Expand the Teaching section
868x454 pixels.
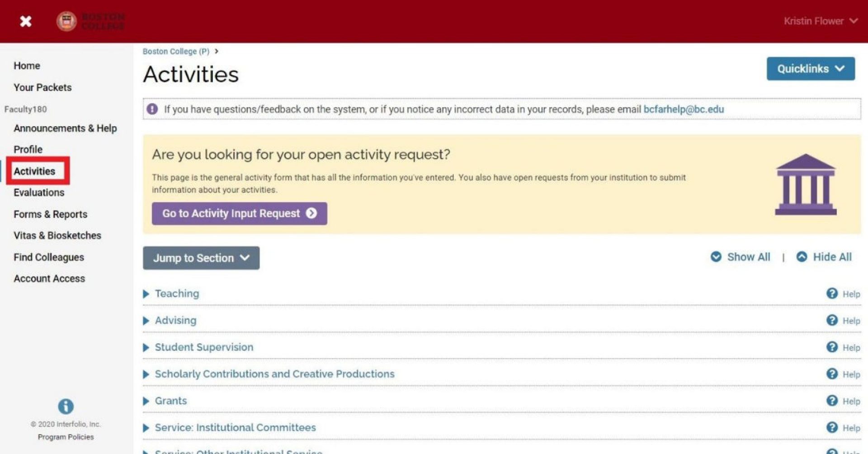click(x=176, y=293)
